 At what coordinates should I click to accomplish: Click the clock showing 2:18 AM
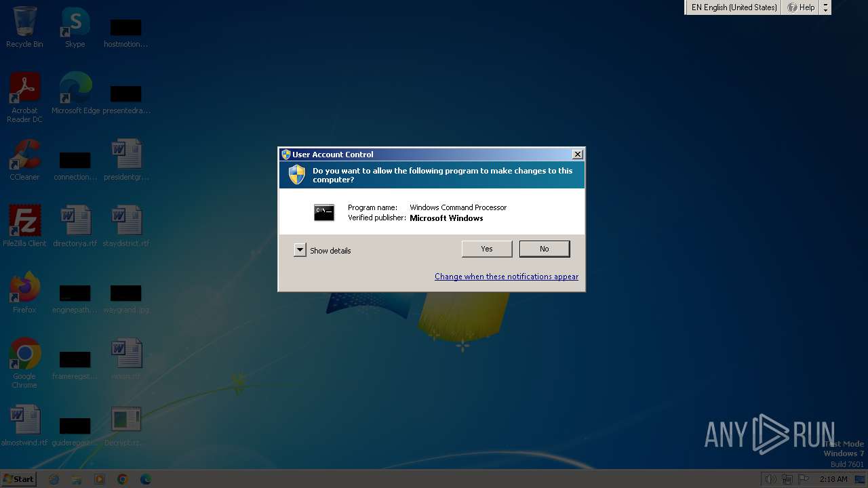833,479
